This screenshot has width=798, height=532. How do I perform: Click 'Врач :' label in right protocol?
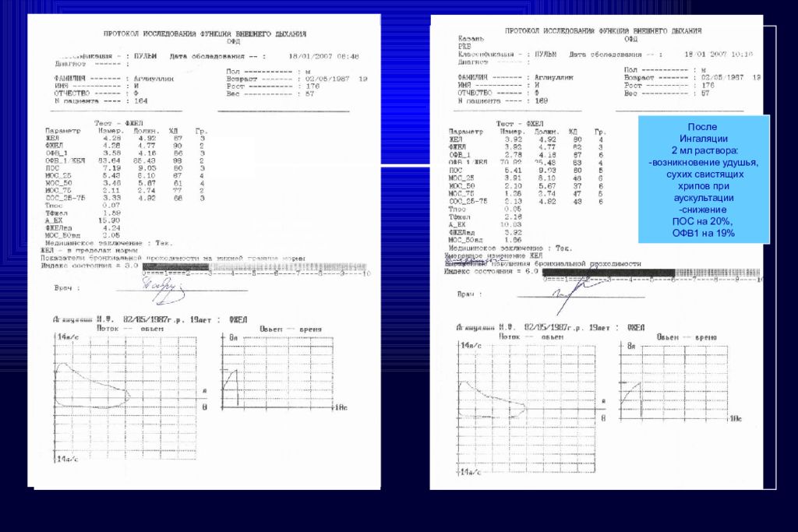click(x=469, y=294)
